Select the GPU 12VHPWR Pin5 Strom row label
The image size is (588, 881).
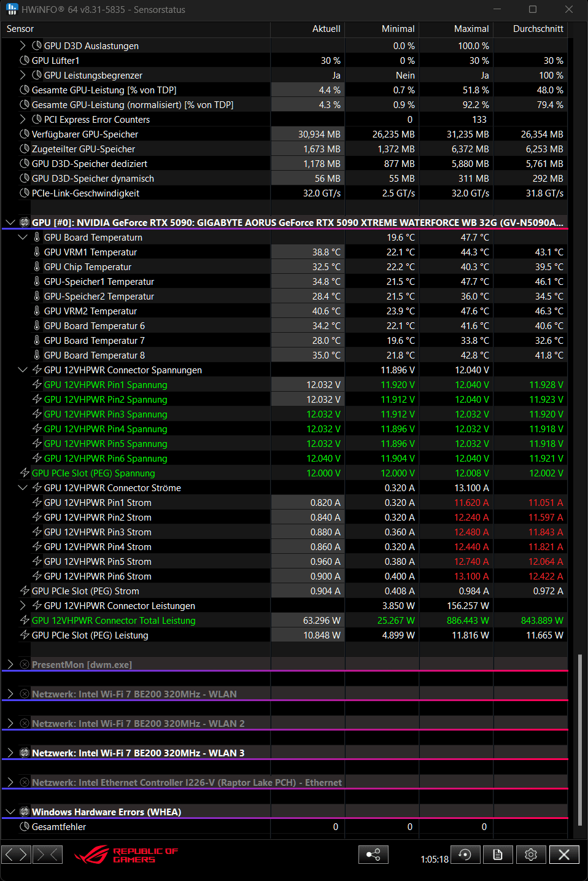coord(98,562)
